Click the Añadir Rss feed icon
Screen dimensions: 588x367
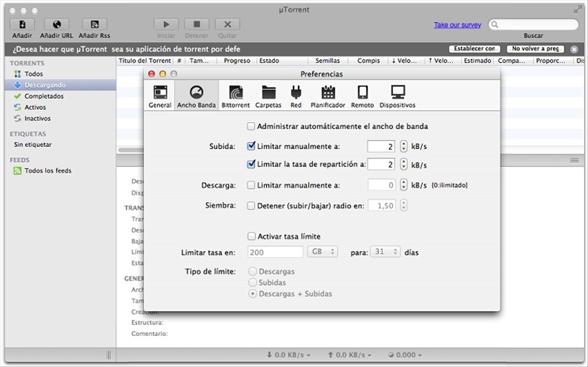(95, 24)
